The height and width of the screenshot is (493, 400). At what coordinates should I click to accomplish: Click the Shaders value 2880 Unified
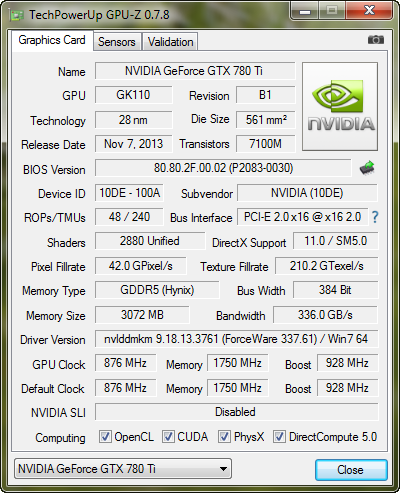(150, 241)
